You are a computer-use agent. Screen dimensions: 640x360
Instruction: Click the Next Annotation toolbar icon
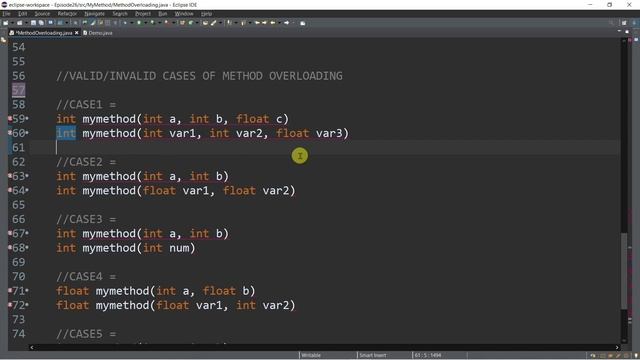pos(229,23)
